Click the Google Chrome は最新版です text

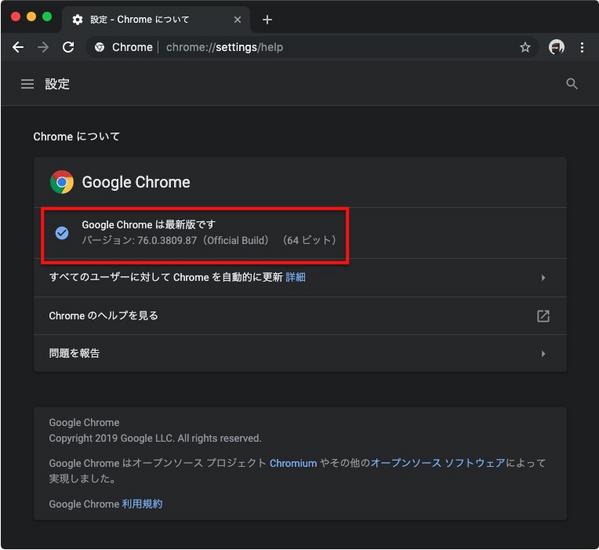pyautogui.click(x=149, y=225)
